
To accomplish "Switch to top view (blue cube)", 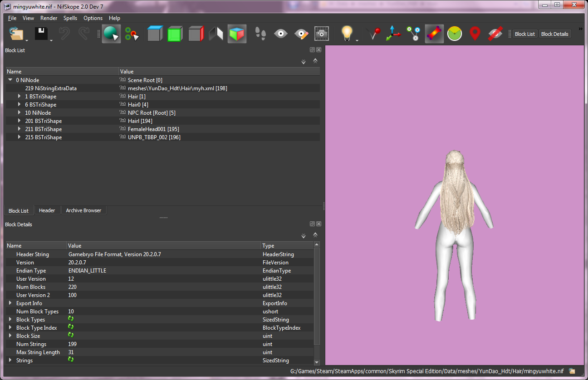I will point(155,34).
